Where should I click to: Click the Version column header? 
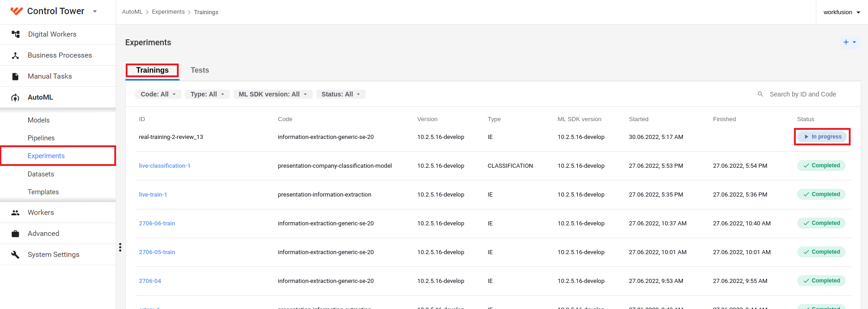[427, 119]
